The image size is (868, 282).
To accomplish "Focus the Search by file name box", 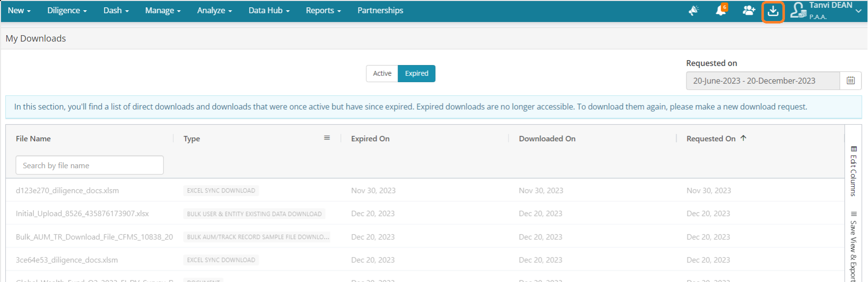I will (x=89, y=165).
